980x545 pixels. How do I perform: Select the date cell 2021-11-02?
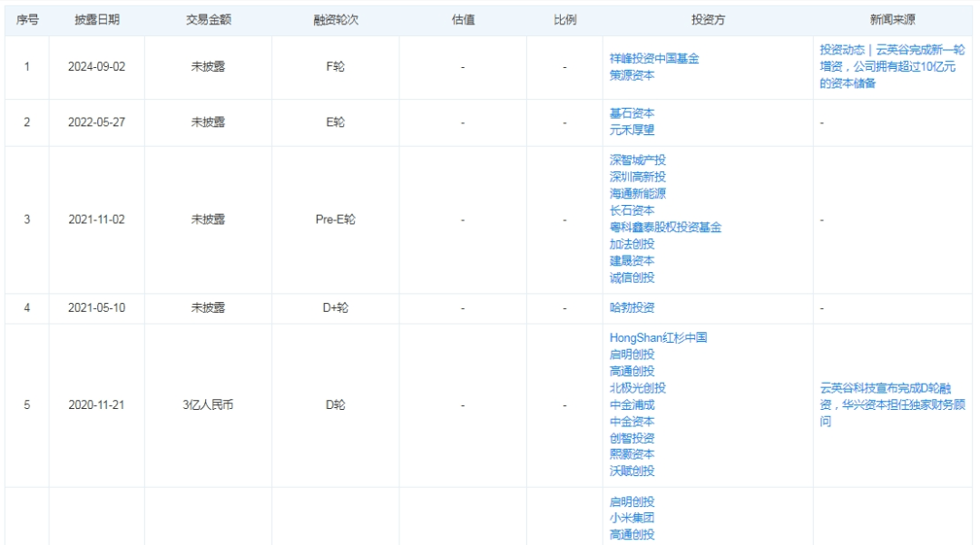click(x=97, y=219)
